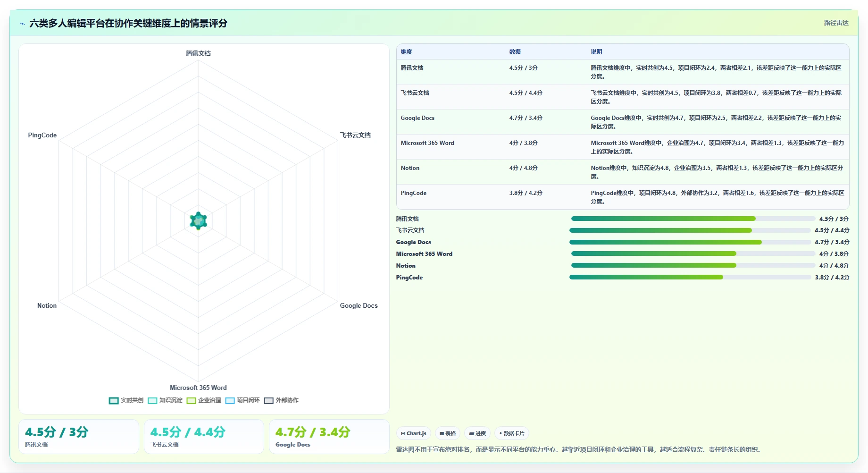Click the PingCode axis label on radar
This screenshot has height=473, width=868.
point(42,135)
